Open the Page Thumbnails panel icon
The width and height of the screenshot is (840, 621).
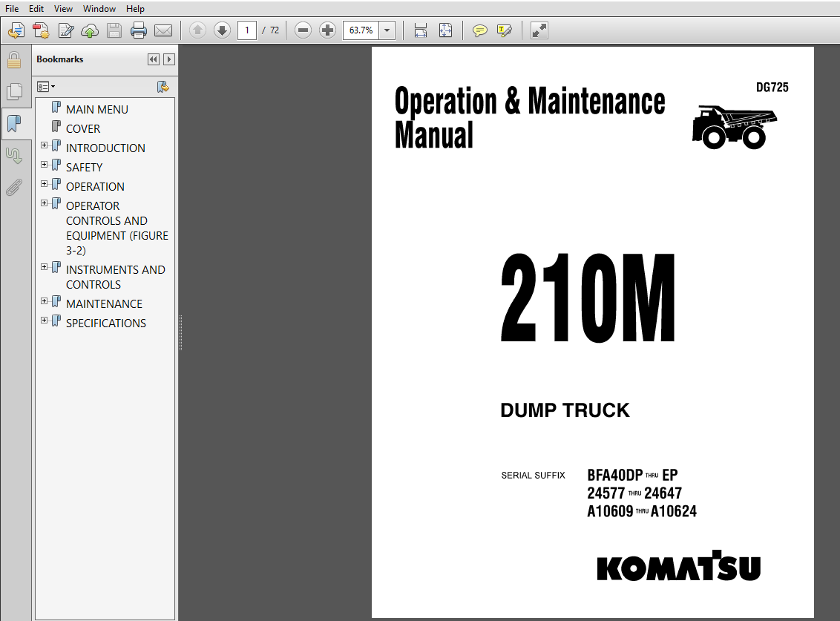click(x=15, y=91)
